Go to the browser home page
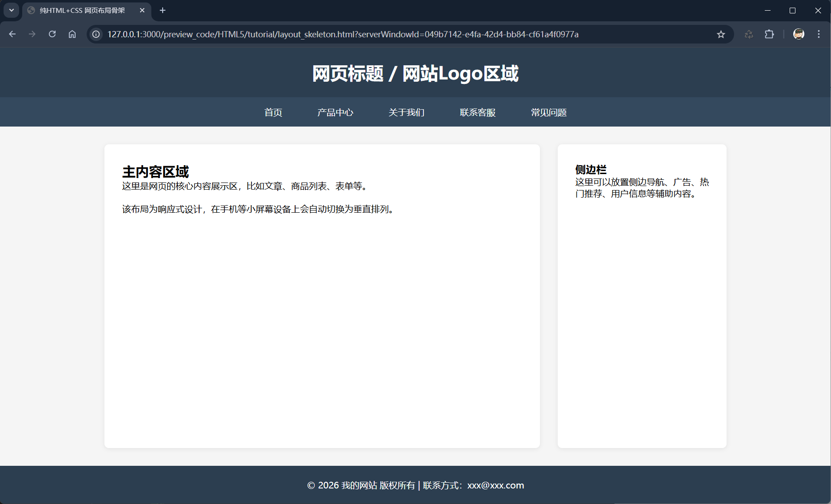The width and height of the screenshot is (831, 504). (72, 34)
